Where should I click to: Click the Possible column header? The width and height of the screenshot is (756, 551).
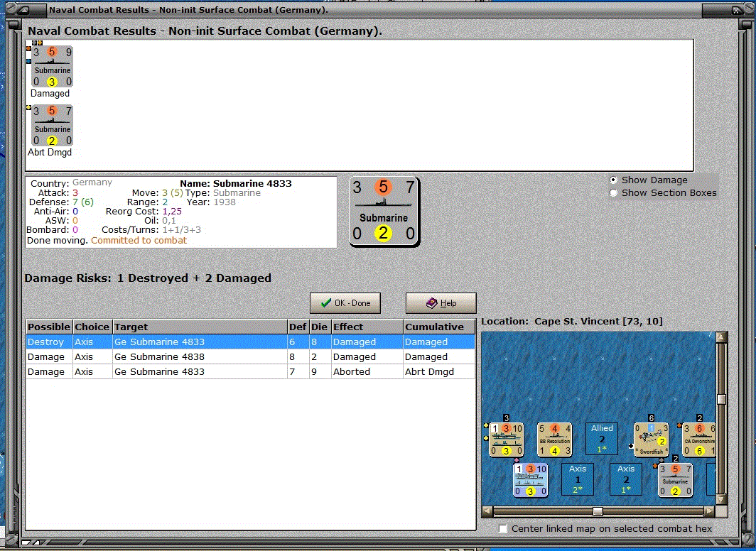pos(49,327)
